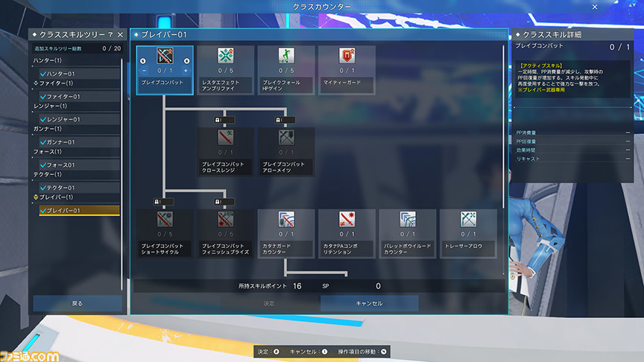Toggle the レンジャー-01 checkmark
This screenshot has width=644, height=362.
tap(42, 119)
